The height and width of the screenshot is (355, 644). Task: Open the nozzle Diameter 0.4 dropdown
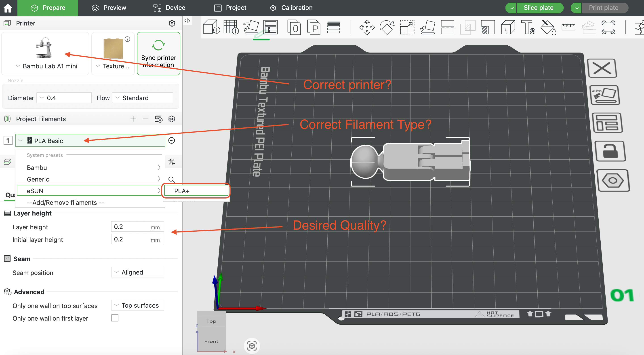pos(64,98)
